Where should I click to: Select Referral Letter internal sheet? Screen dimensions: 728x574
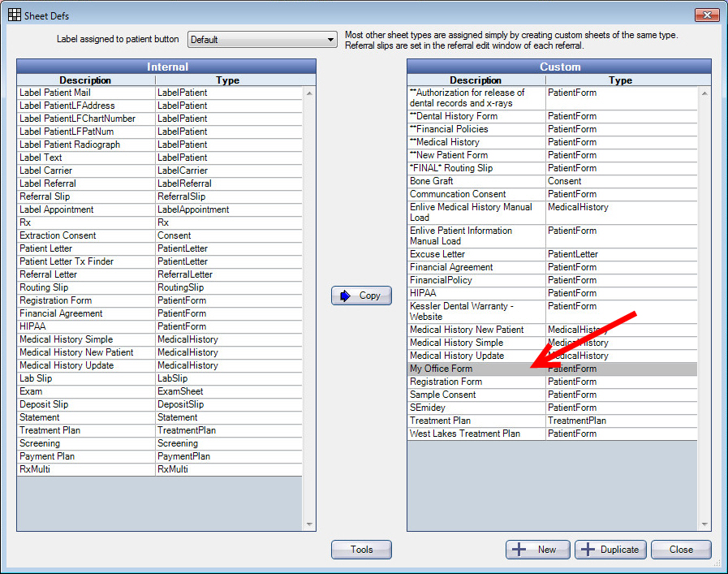pos(159,274)
